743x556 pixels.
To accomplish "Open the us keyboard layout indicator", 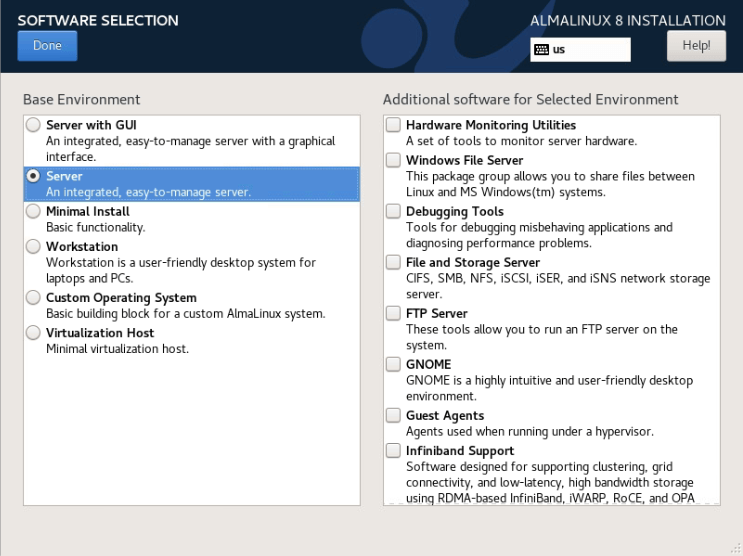I will [580, 49].
